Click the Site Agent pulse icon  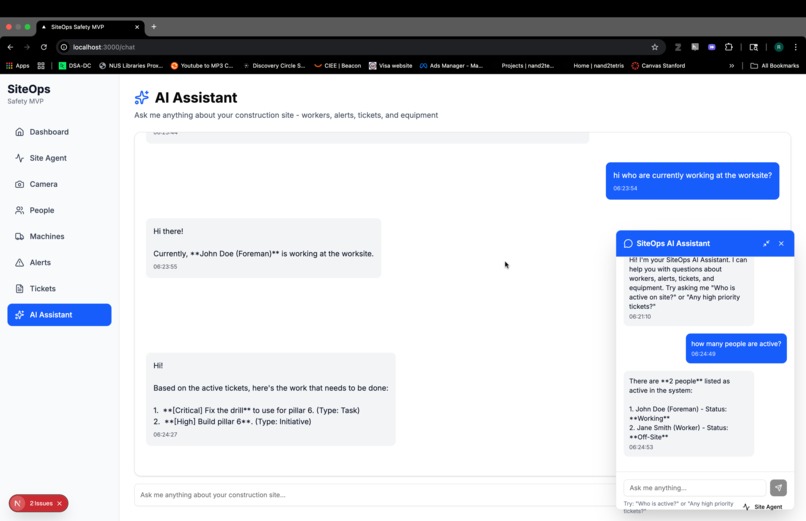[x=20, y=158]
